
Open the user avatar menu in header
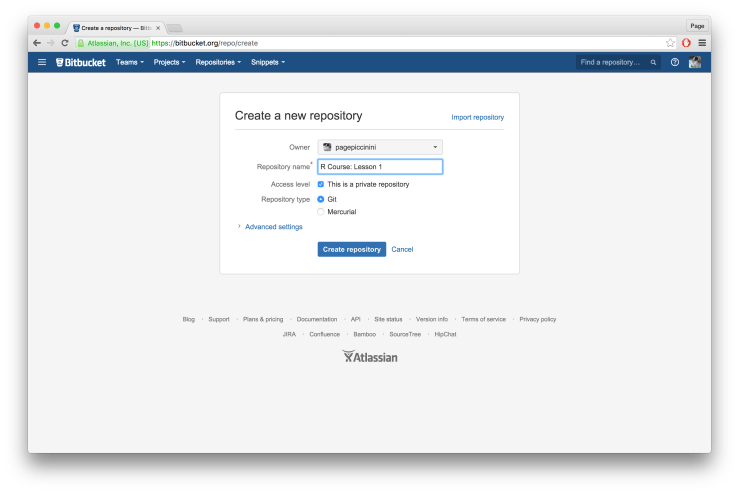[x=695, y=62]
